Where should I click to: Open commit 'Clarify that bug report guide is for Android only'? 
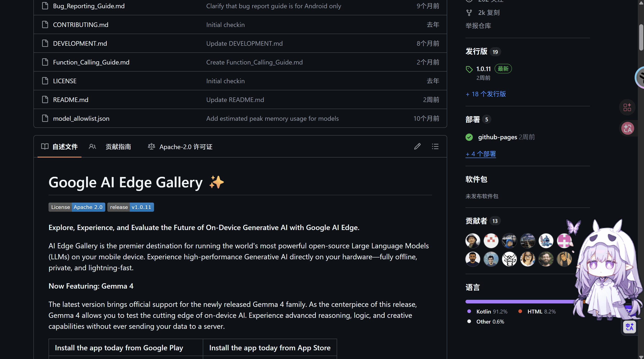pyautogui.click(x=274, y=6)
